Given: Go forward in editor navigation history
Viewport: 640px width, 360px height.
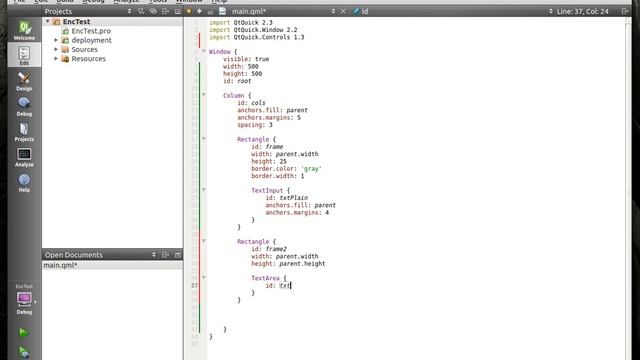Looking at the screenshot, I should click(199, 11).
